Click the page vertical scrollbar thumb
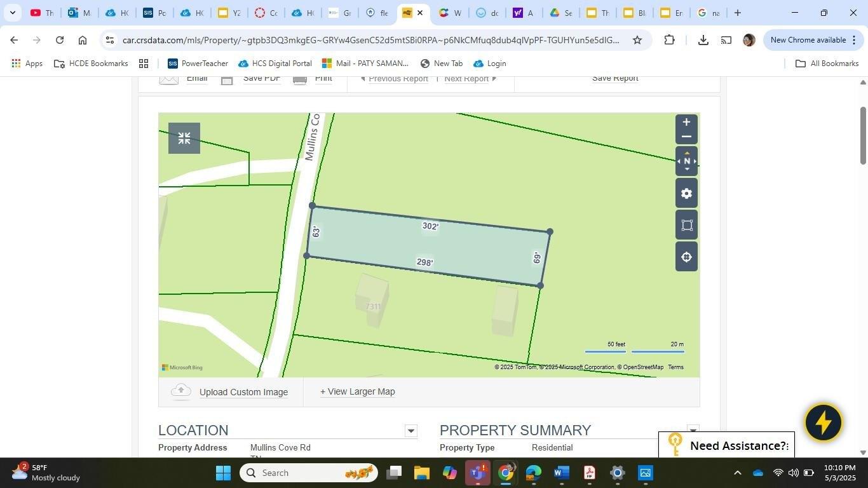Image resolution: width=868 pixels, height=488 pixels. 863,135
